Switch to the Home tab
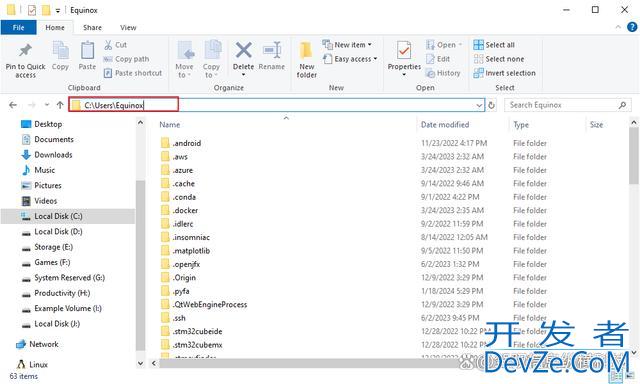The height and width of the screenshot is (384, 640). [55, 27]
